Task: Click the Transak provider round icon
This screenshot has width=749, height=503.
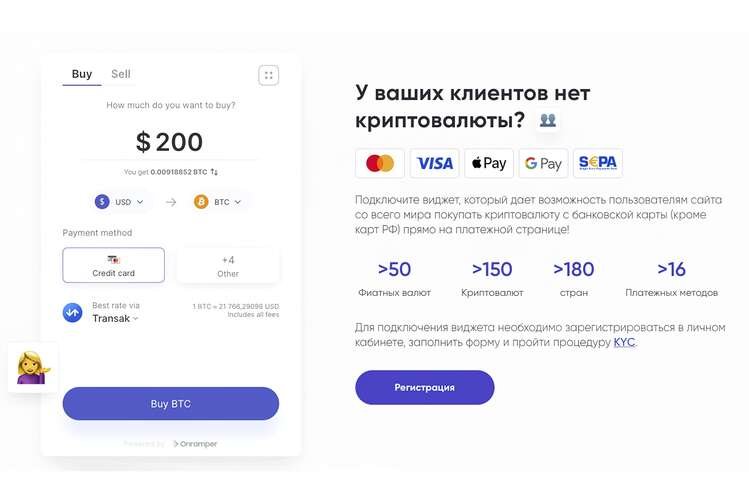Action: click(72, 312)
